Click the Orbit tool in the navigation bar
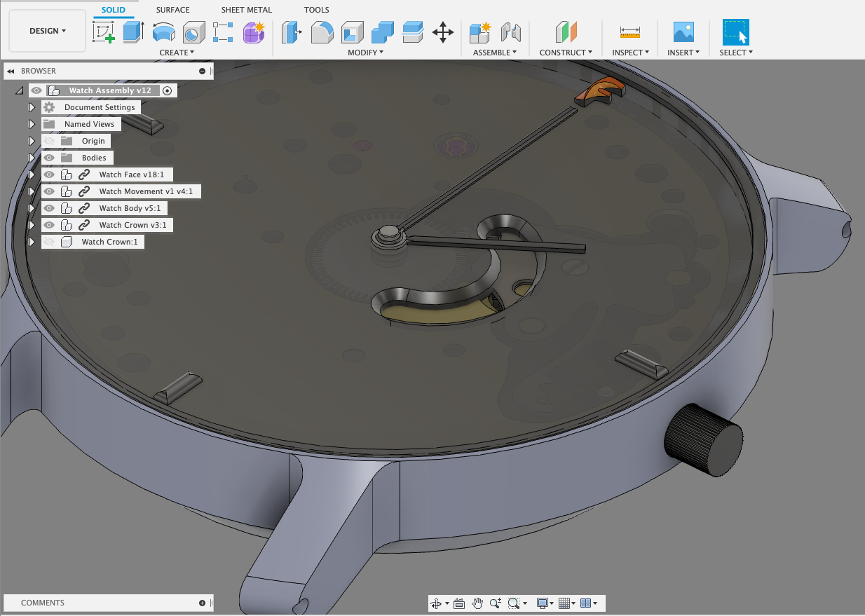Viewport: 865px width, 616px height. point(436,603)
